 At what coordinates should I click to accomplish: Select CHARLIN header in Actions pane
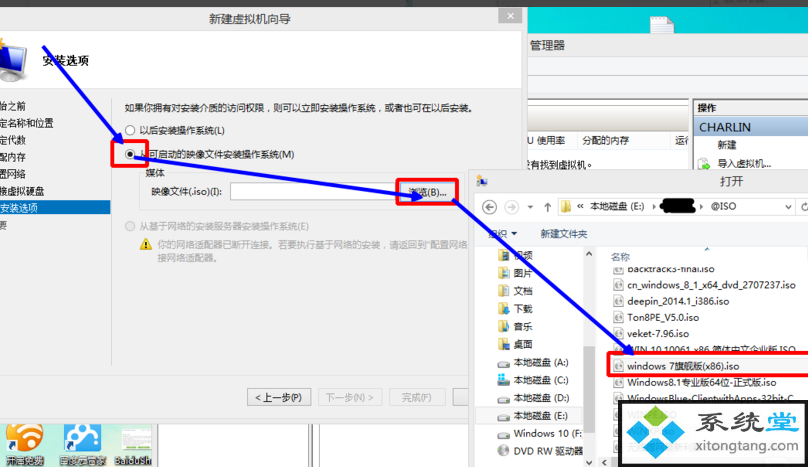click(751, 127)
